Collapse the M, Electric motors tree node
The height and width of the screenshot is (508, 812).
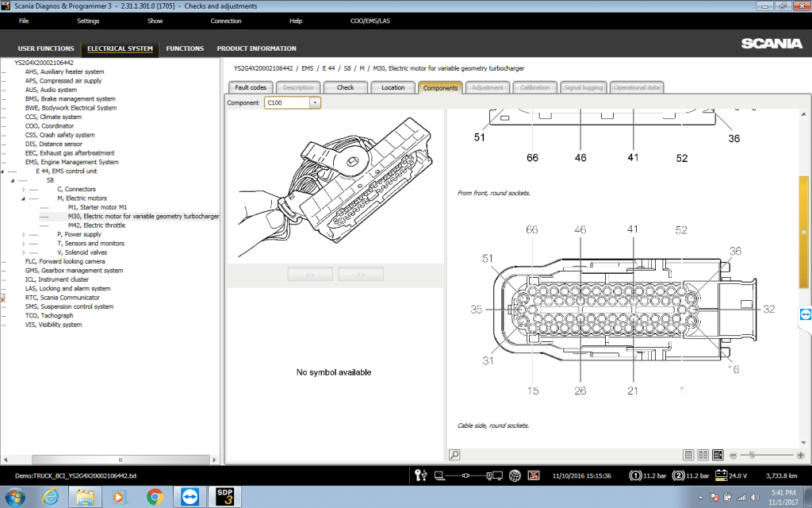[x=25, y=198]
